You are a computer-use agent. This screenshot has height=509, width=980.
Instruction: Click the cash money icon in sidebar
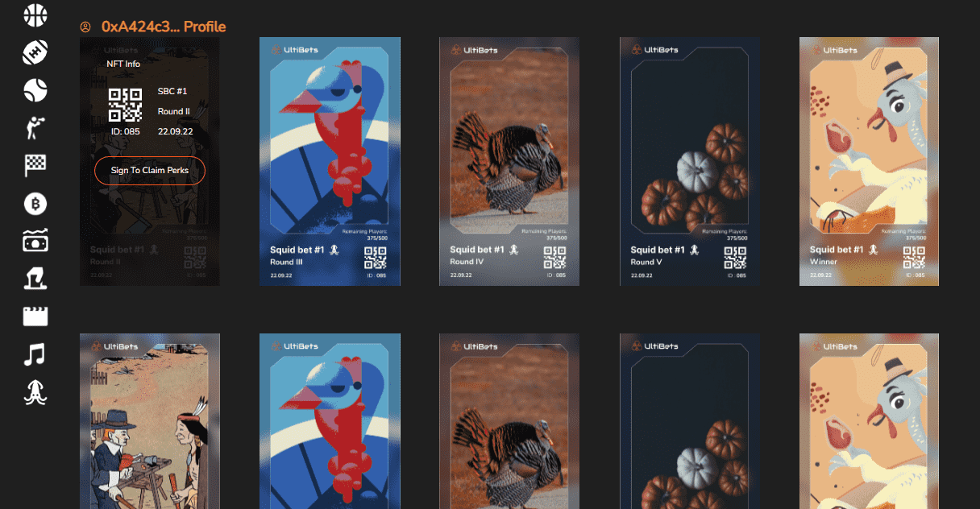pos(35,241)
